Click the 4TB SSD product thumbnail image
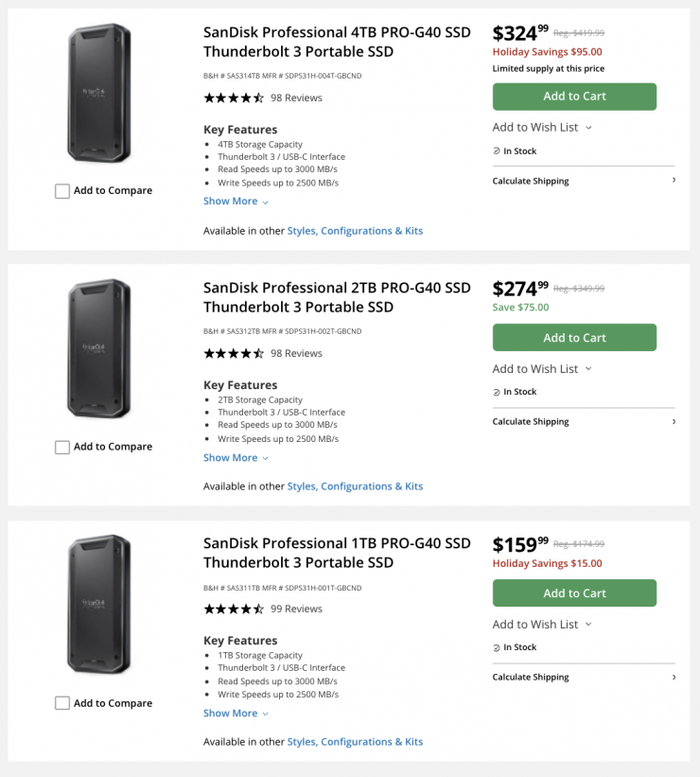The width and height of the screenshot is (700, 777). 99,95
